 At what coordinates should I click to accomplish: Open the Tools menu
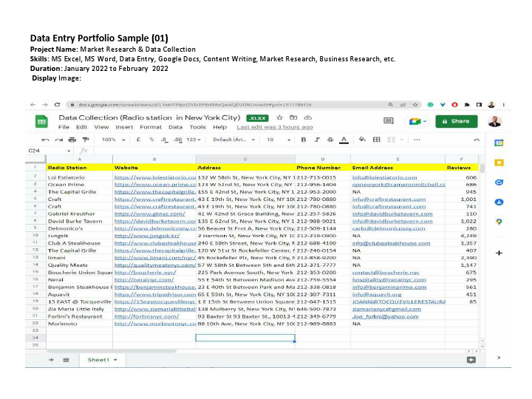pyautogui.click(x=198, y=127)
